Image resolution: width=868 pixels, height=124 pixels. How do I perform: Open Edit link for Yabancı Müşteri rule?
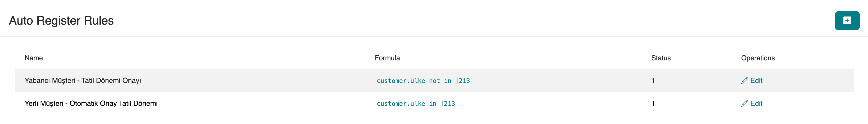pyautogui.click(x=756, y=80)
